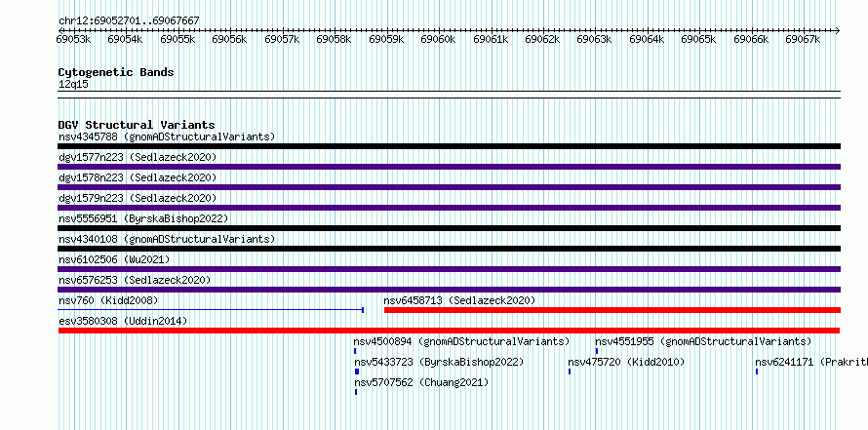Click the black bar for nsv5556951
This screenshot has width=868, height=430.
(449, 228)
